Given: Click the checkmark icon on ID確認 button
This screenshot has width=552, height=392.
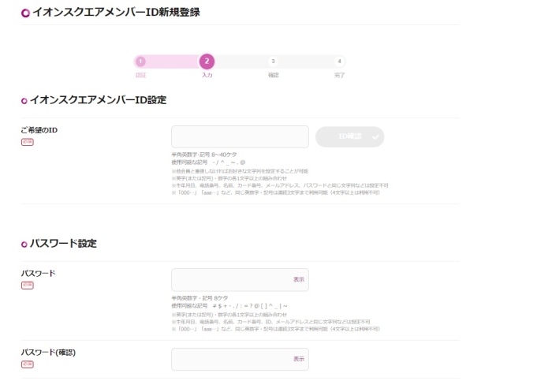Looking at the screenshot, I should pyautogui.click(x=375, y=137).
